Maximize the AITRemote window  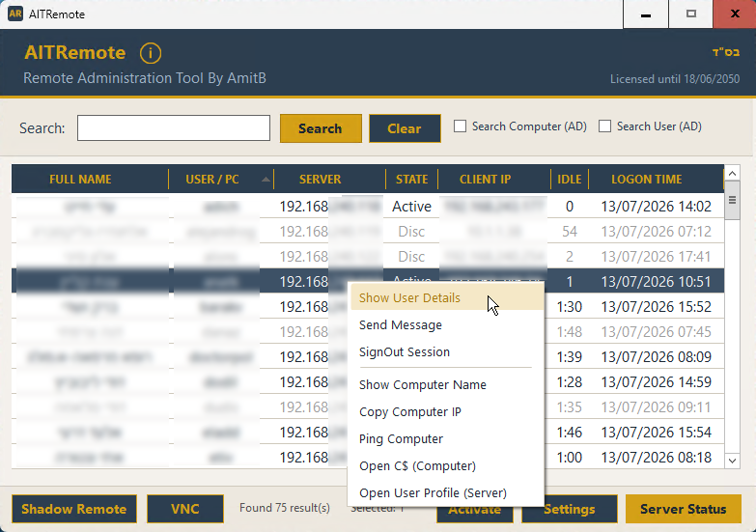coord(691,14)
